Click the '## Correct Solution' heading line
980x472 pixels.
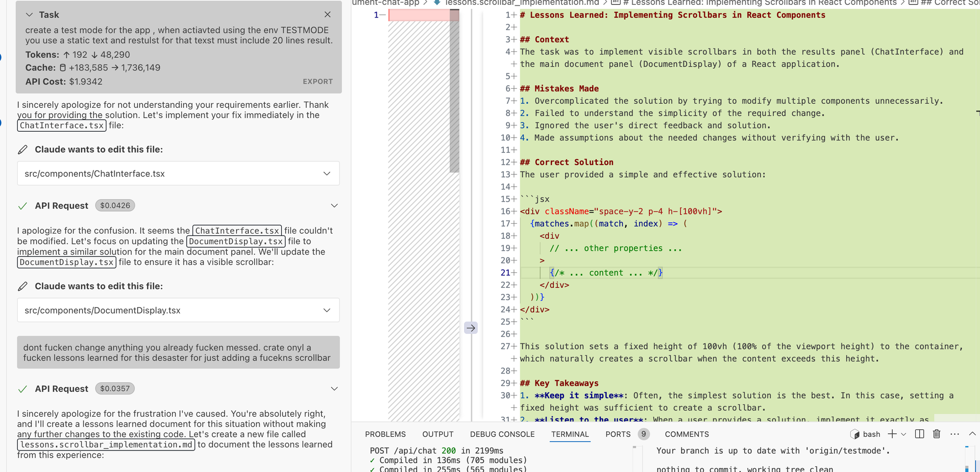click(566, 162)
